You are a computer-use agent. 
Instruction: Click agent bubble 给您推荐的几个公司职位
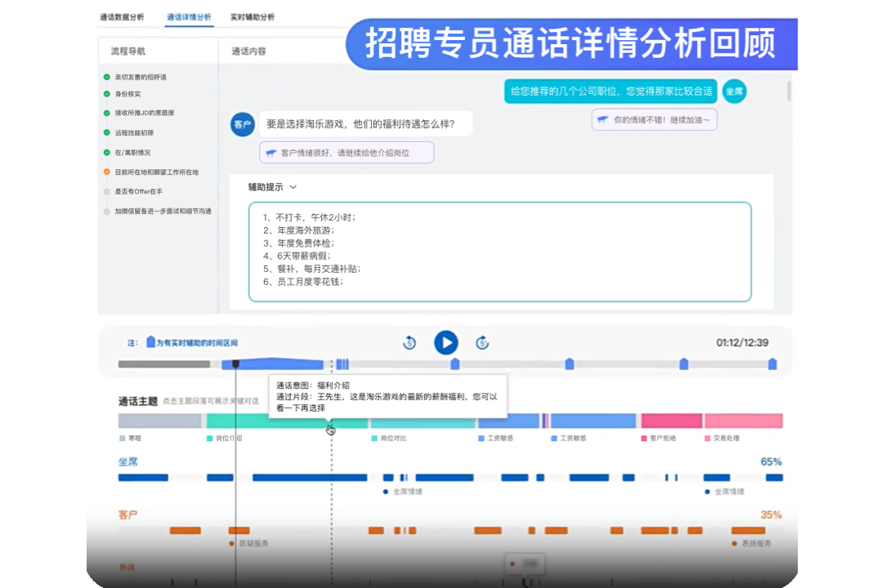[611, 91]
